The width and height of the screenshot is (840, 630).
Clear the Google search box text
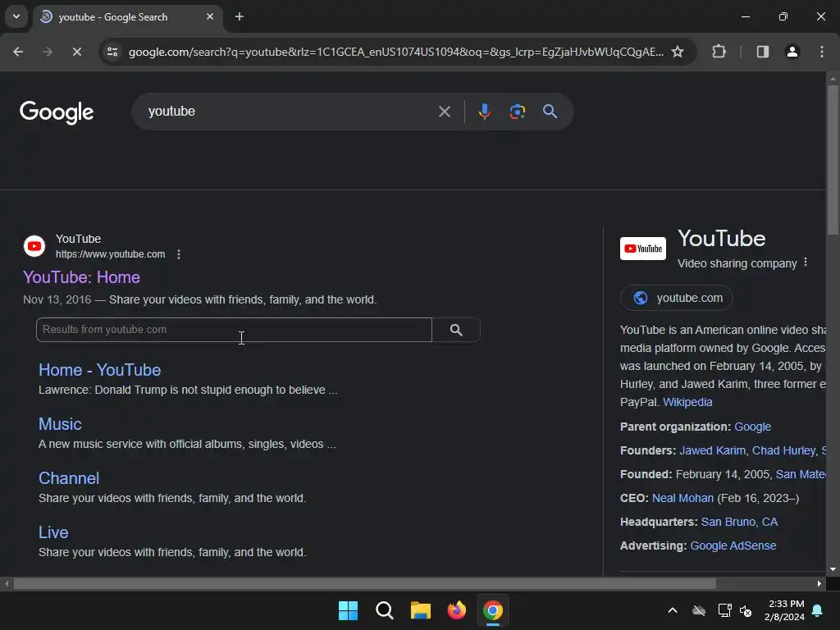[444, 112]
